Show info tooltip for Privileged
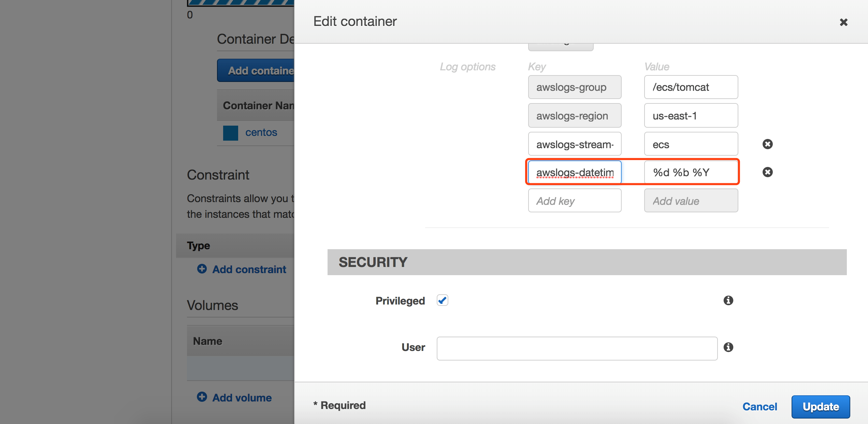The width and height of the screenshot is (868, 424). pos(728,300)
